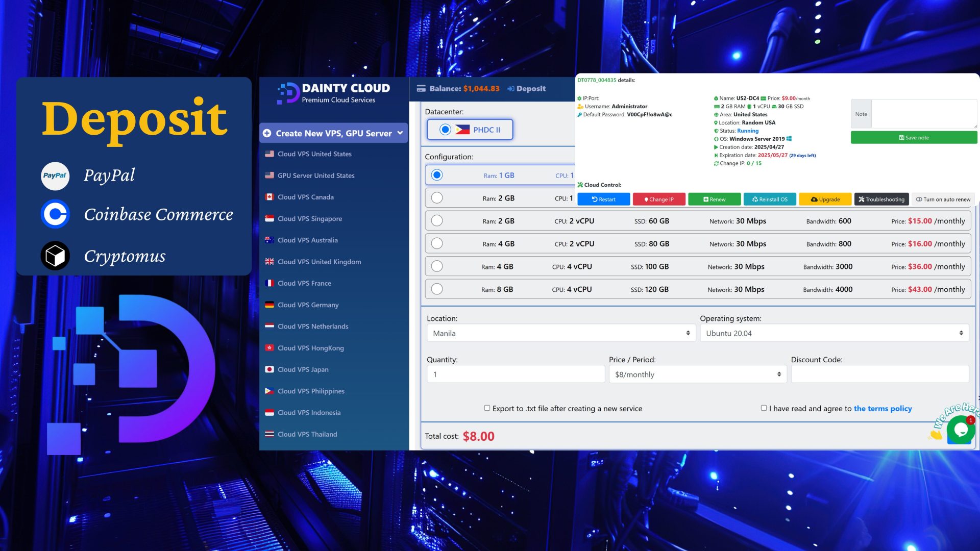Click the United Kingdom flag icon

(x=269, y=261)
